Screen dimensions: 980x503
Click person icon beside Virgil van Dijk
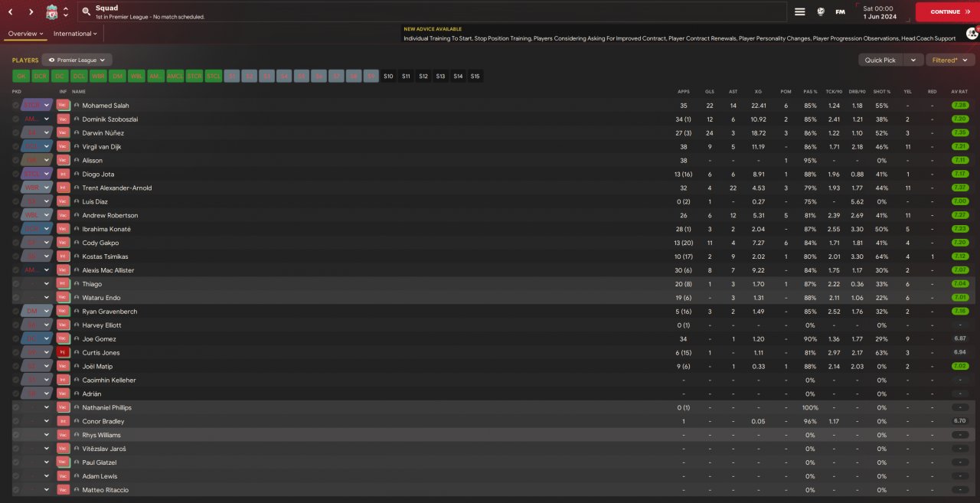point(77,147)
